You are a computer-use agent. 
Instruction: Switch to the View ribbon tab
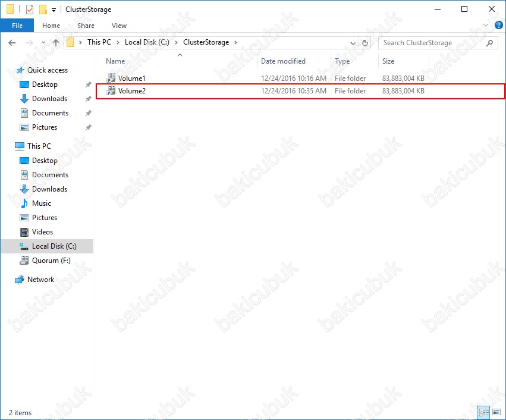(x=119, y=26)
